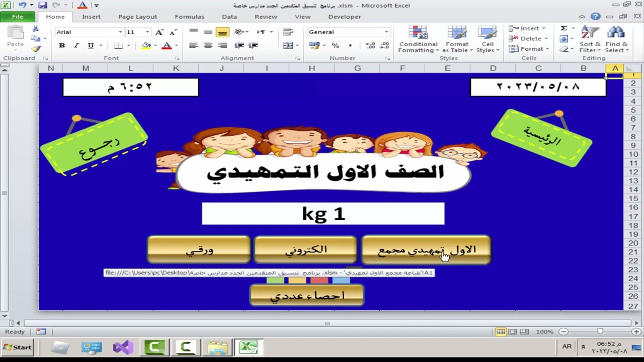This screenshot has height=362, width=644.
Task: Click the Increase Indent icon
Action: [x=253, y=46]
